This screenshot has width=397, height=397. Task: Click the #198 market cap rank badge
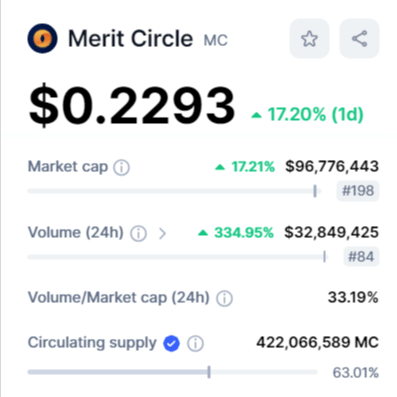click(x=358, y=191)
